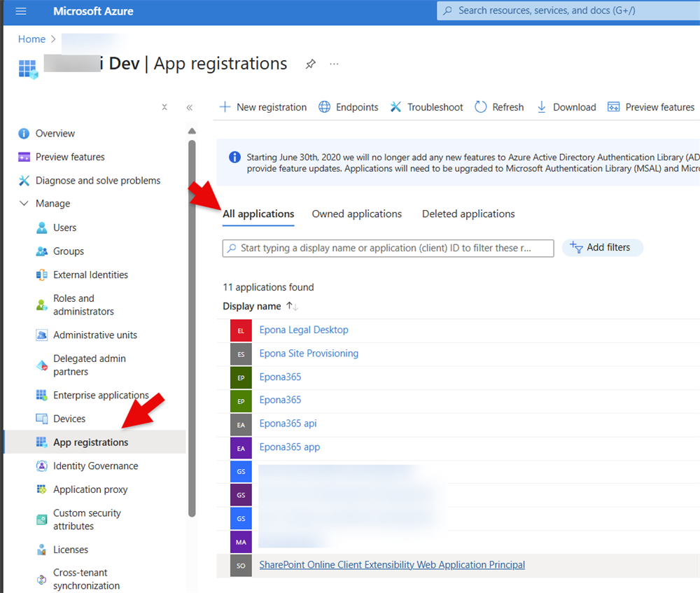
Task: Open Epona Legal Desktop application
Action: [304, 330]
